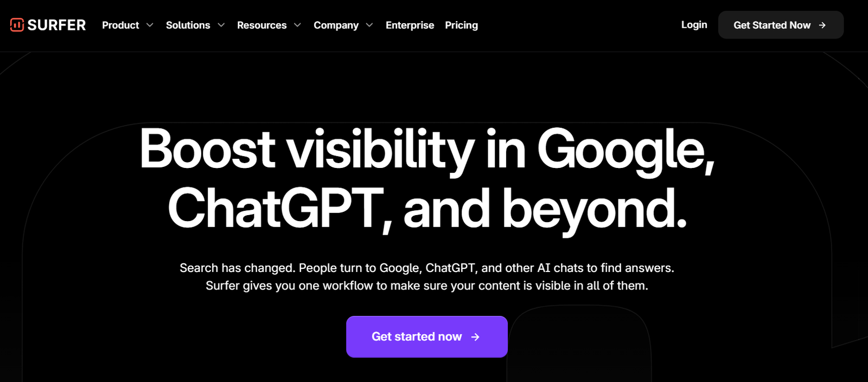
Task: Click the Login link
Action: 694,24
